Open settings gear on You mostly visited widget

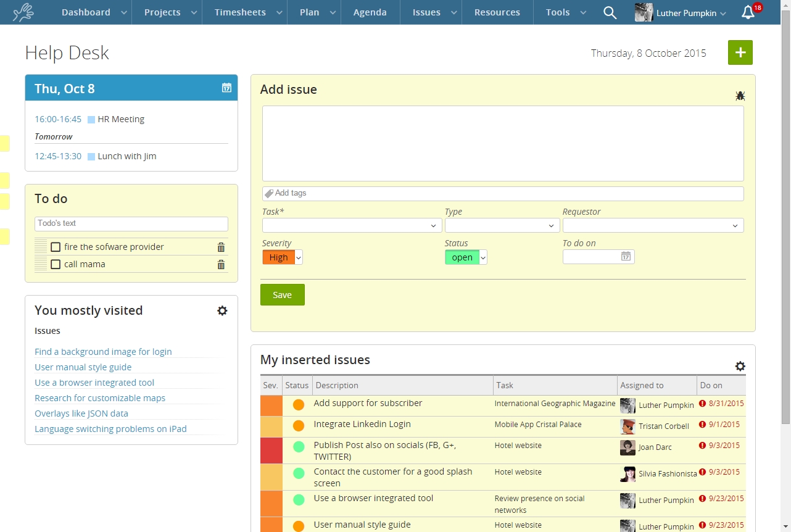(x=222, y=310)
